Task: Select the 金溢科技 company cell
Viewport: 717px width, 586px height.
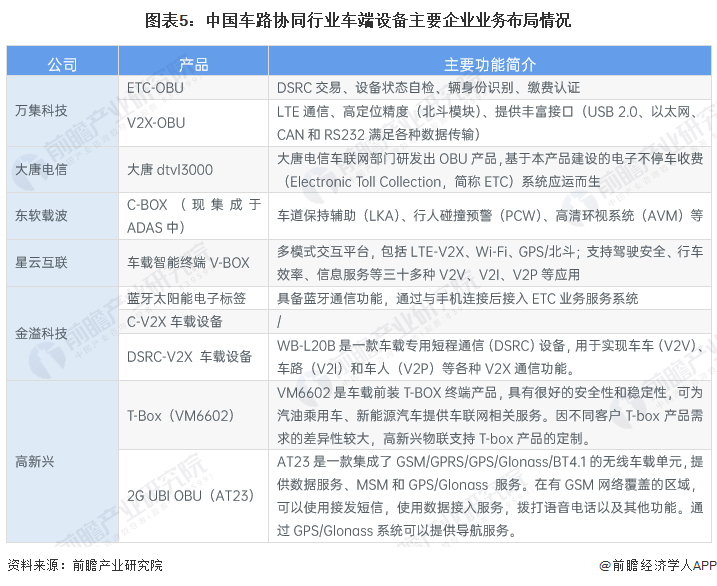Action: (x=41, y=333)
